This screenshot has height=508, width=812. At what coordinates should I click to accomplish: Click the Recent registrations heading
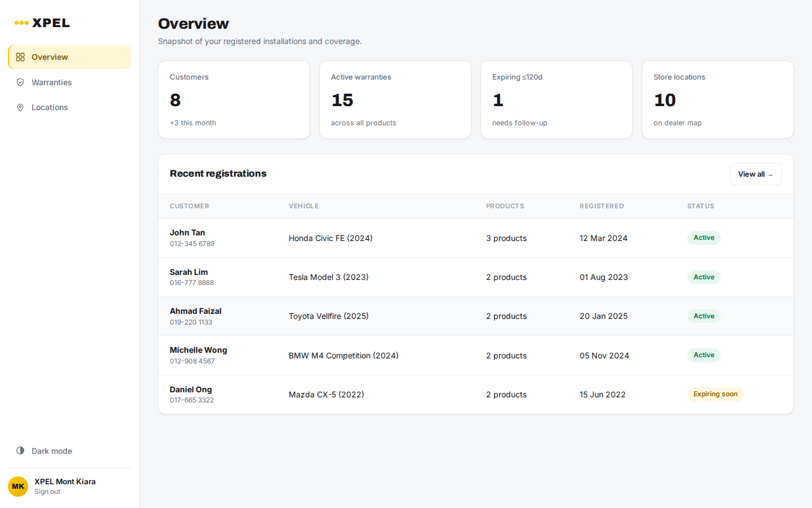(218, 174)
